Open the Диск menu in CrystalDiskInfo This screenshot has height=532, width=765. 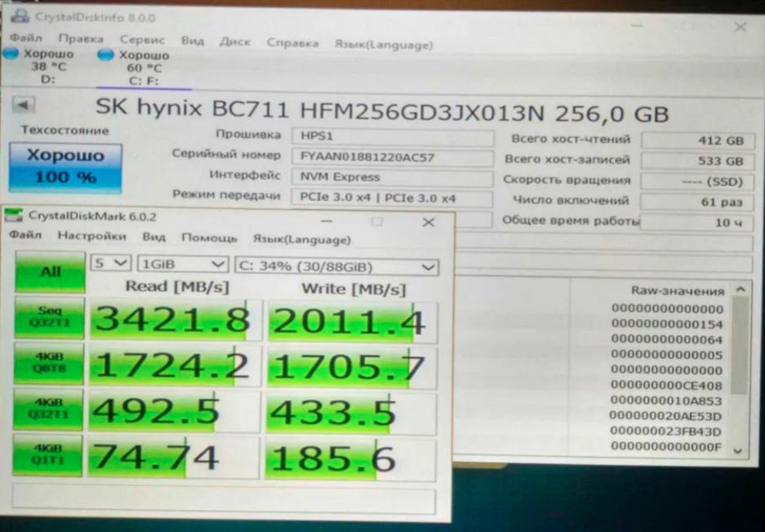pos(234,42)
